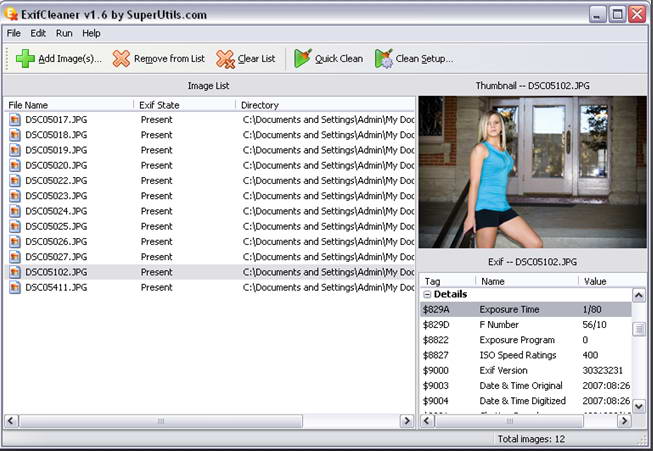
Task: Click Exif panel vertical scrollbar thumb
Action: [x=639, y=329]
